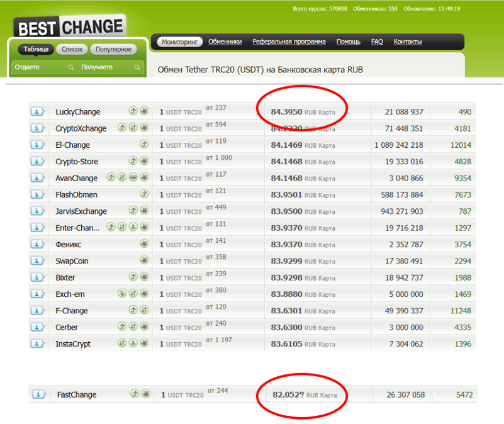The width and height of the screenshot is (504, 424).
Task: Open the Обменники menu item
Action: click(x=225, y=42)
